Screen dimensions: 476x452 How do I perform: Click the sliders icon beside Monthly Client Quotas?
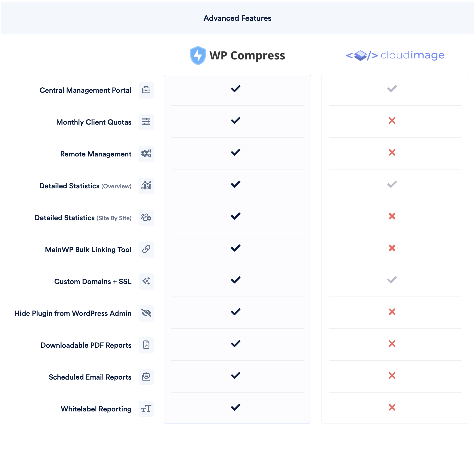[x=146, y=122]
